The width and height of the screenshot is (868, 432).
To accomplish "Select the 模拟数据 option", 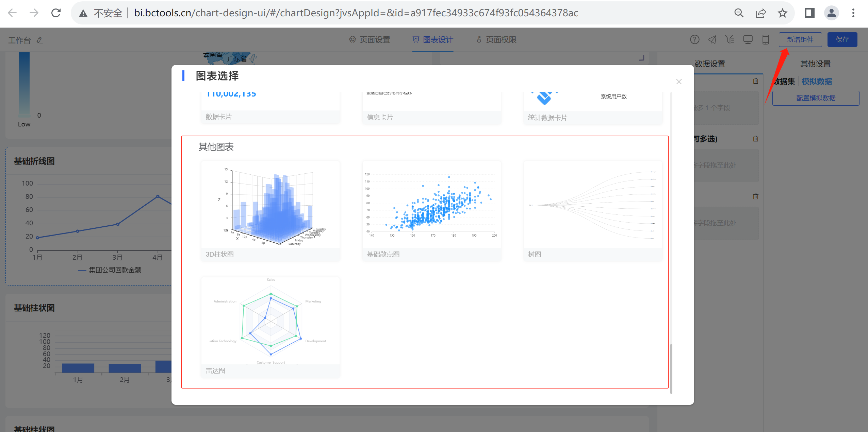I will (816, 82).
